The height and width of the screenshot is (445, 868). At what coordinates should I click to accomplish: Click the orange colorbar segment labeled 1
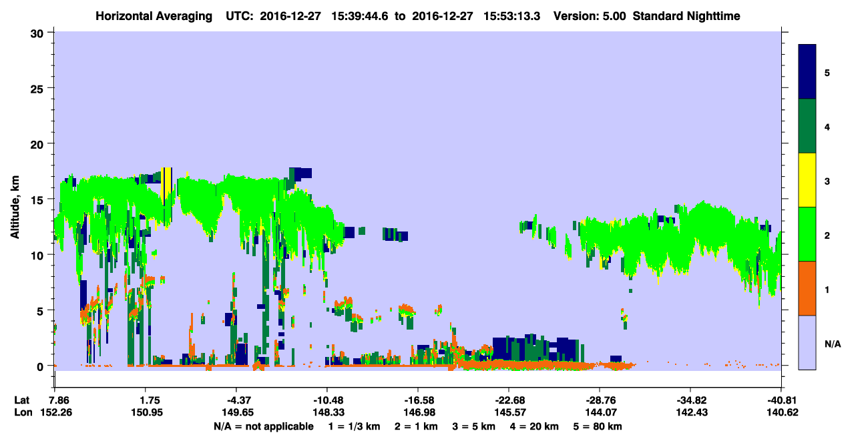tap(807, 288)
